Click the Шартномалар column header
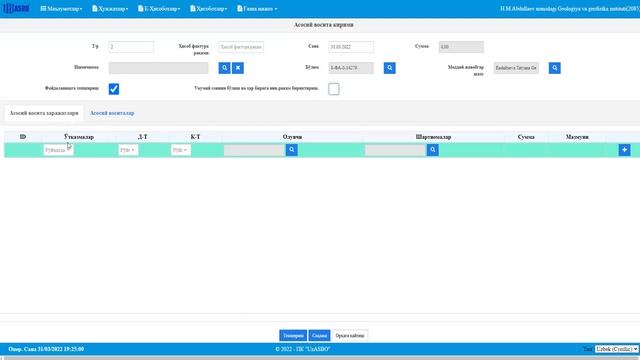640x360 pixels. 433,137
